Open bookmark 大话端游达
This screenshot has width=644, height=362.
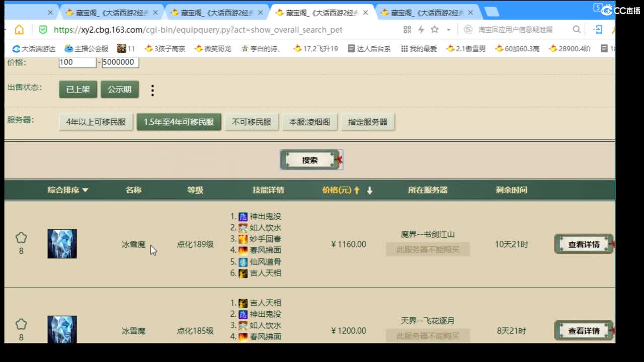point(34,49)
